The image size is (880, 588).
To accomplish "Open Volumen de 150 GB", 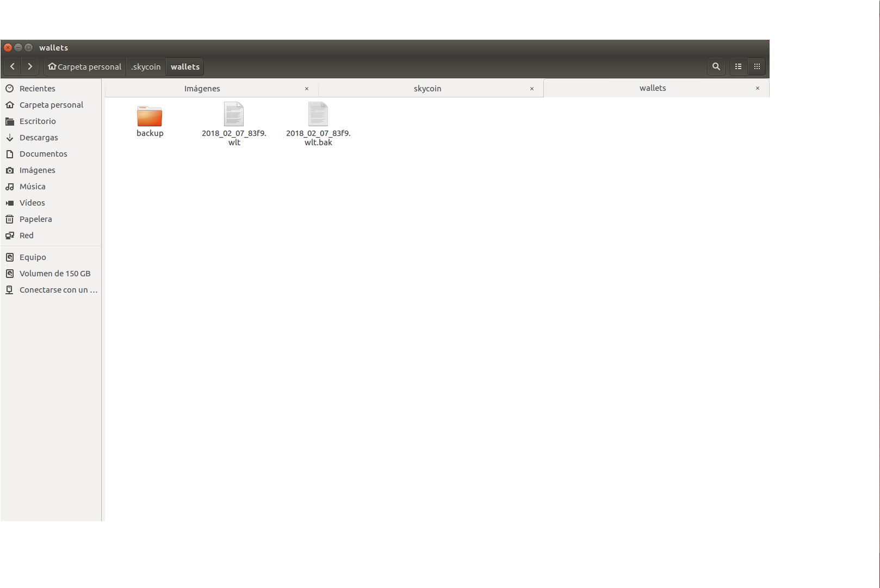I will coord(51,273).
